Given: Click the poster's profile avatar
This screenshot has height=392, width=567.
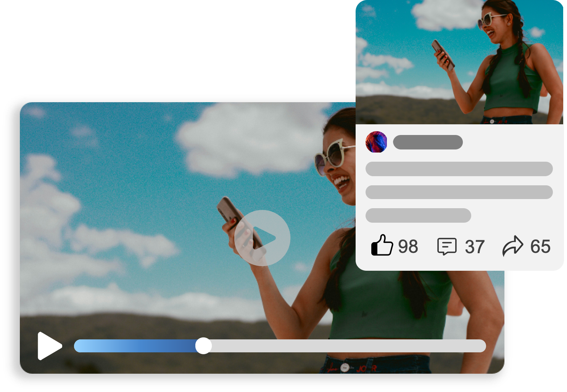Looking at the screenshot, I should click(x=377, y=142).
